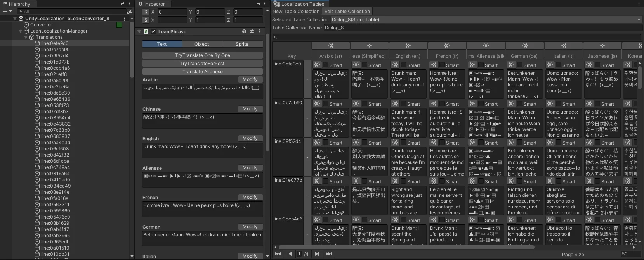Click the TryTranslateForRest button

[203, 63]
